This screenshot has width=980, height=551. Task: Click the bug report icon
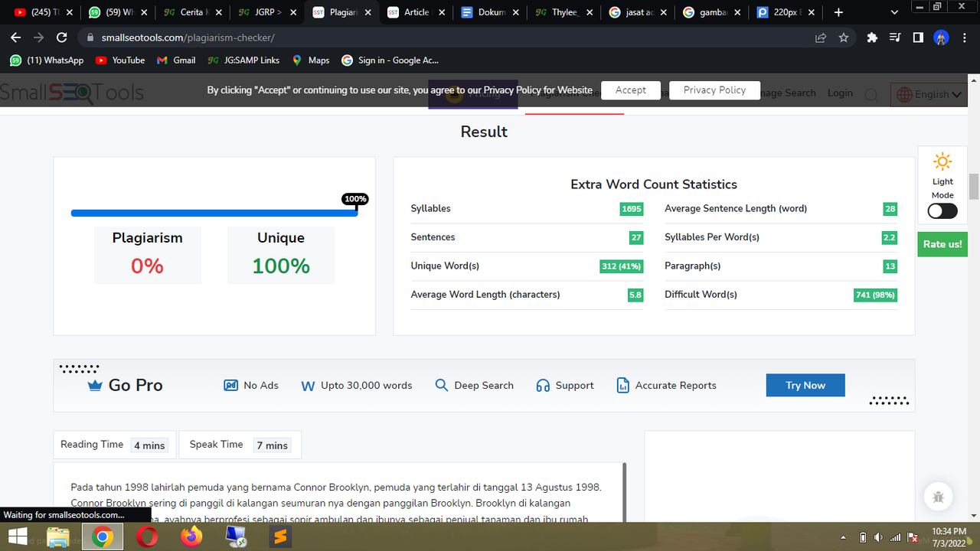click(x=939, y=496)
